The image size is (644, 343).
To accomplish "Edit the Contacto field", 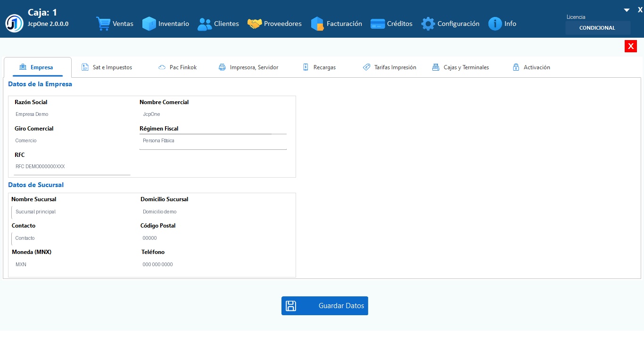I will click(x=72, y=238).
